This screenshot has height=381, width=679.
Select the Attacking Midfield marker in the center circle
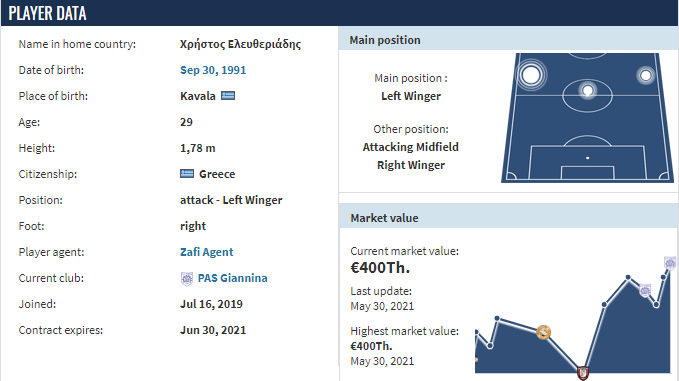click(x=588, y=90)
